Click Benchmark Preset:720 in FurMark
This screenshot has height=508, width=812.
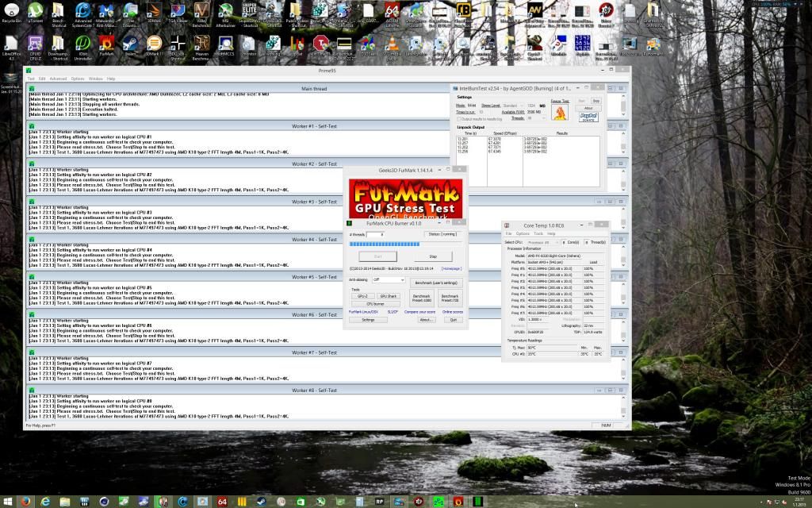[449, 298]
